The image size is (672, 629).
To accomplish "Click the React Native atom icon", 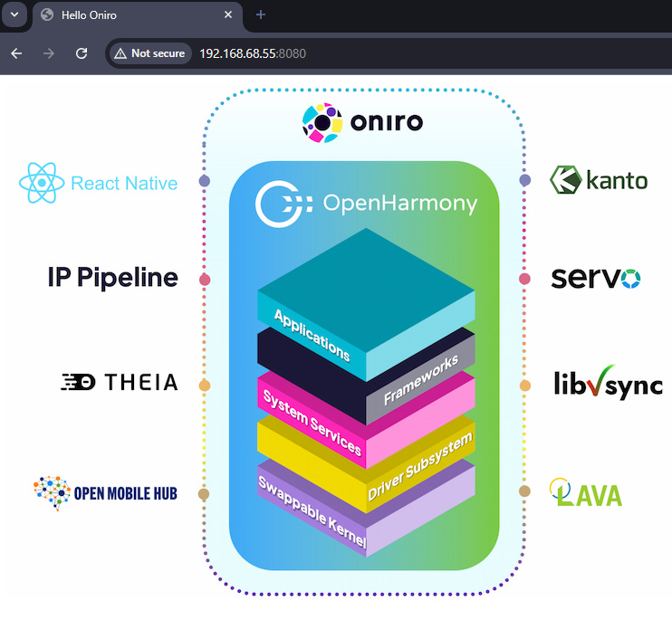I will point(42,183).
